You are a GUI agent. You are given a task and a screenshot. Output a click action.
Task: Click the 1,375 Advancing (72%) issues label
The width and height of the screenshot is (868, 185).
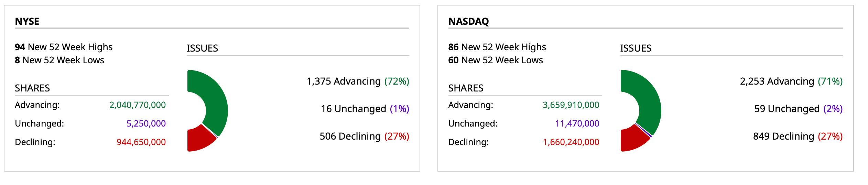[358, 81]
